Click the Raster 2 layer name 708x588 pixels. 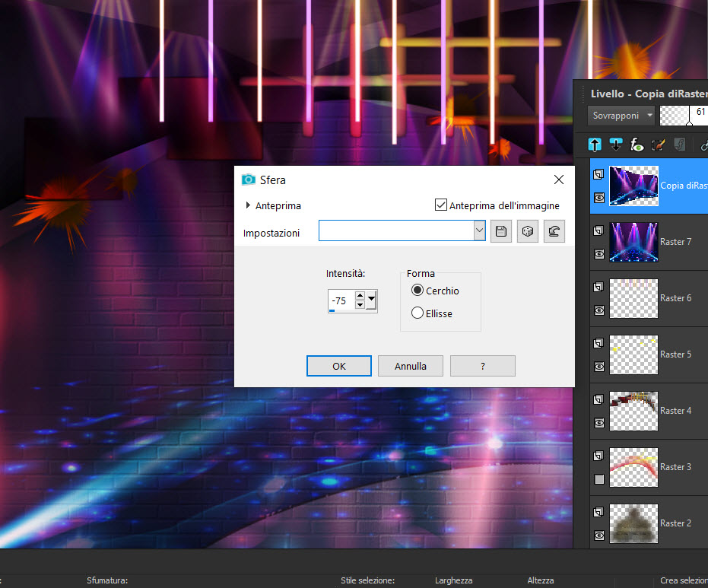click(675, 523)
